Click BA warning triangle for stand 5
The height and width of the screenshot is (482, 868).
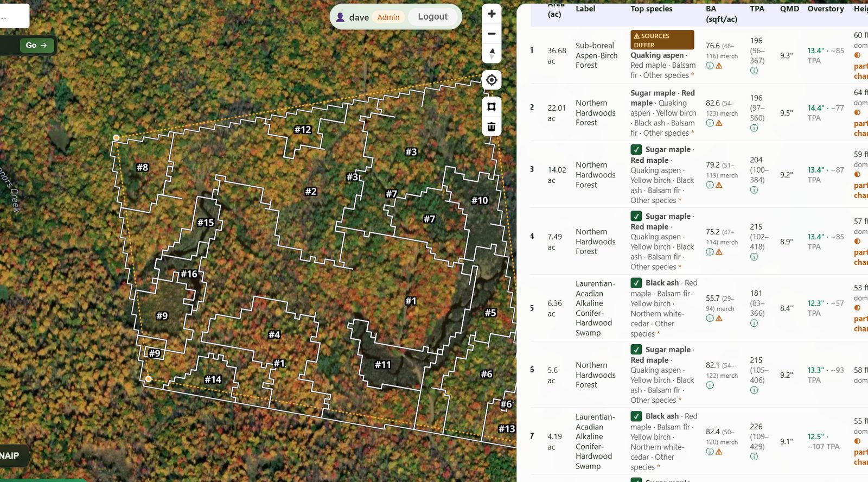click(719, 319)
